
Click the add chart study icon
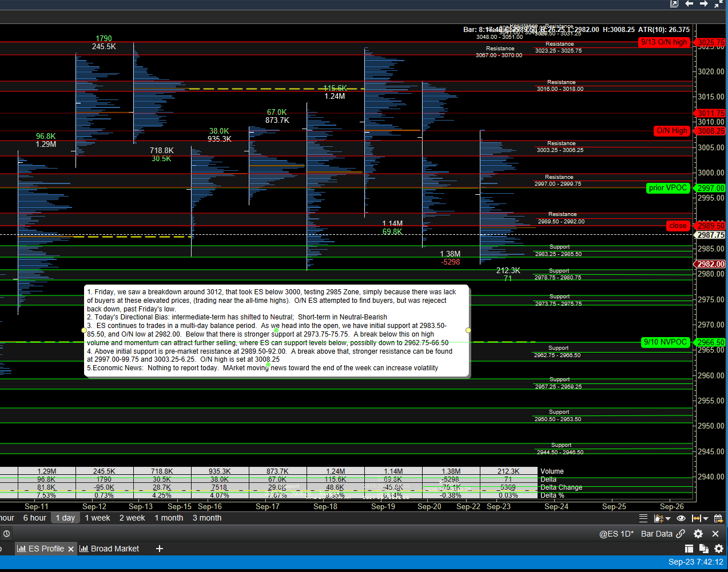click(x=658, y=518)
